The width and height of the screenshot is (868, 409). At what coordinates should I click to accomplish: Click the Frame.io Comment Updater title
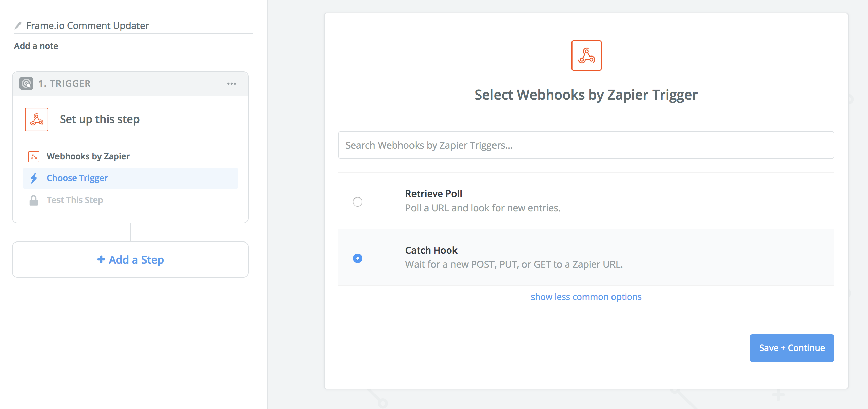tap(87, 25)
